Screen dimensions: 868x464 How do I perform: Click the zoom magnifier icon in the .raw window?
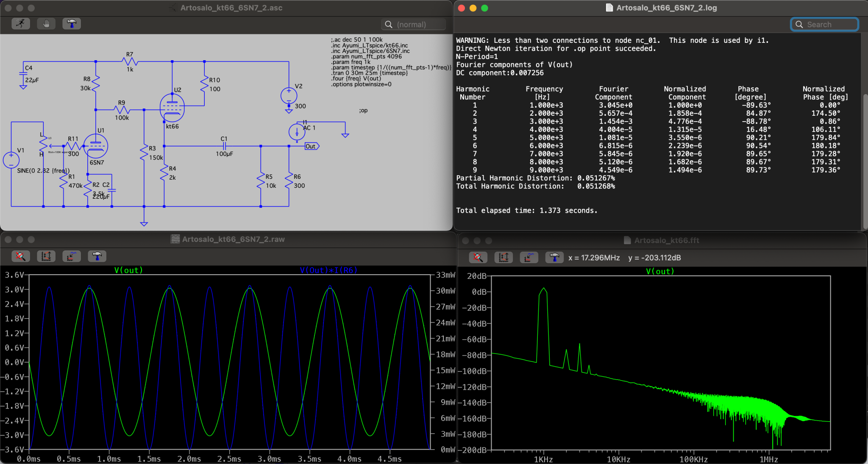click(x=21, y=256)
